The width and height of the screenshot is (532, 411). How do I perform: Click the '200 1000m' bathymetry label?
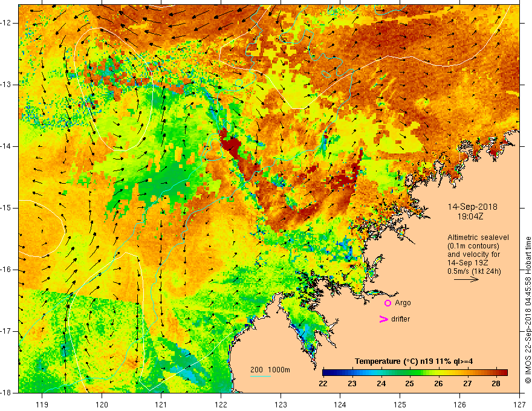pyautogui.click(x=270, y=370)
